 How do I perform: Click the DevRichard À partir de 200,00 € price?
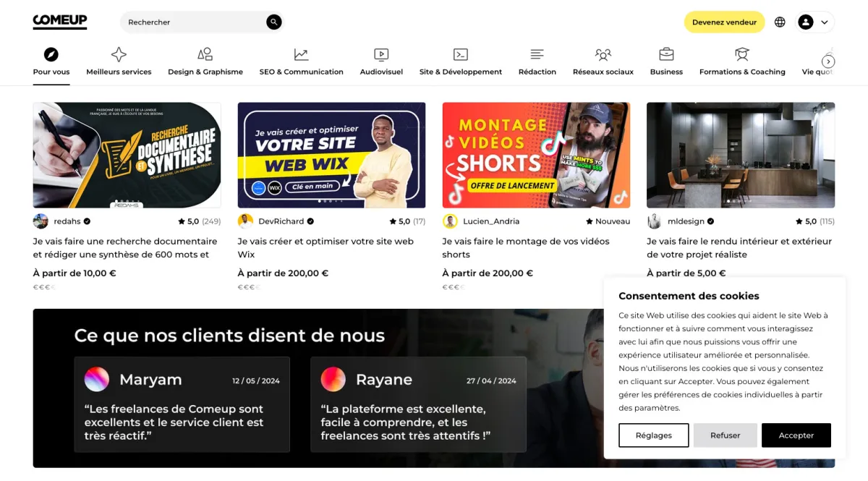pos(283,273)
